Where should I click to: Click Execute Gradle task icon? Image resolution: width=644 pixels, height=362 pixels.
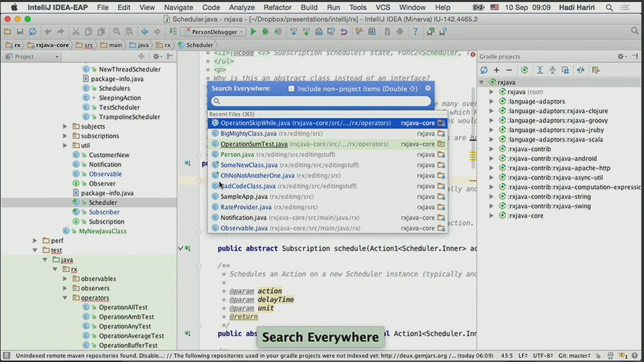pos(525,70)
